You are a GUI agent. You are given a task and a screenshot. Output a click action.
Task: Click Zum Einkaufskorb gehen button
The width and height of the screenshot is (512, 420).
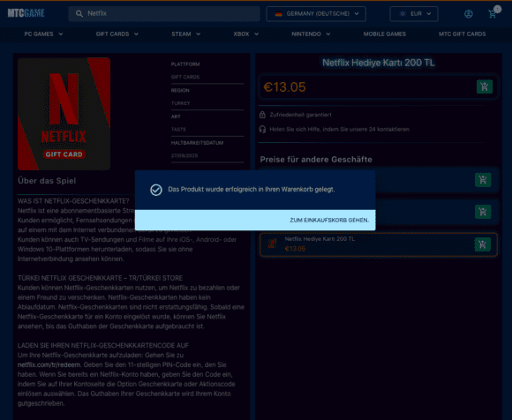(329, 221)
